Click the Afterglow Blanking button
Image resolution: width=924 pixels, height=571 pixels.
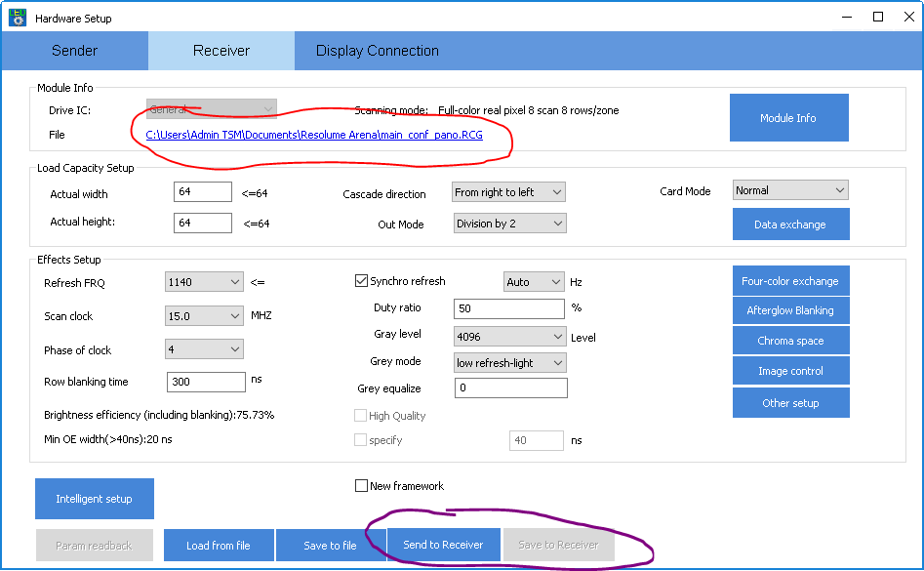[789, 310]
